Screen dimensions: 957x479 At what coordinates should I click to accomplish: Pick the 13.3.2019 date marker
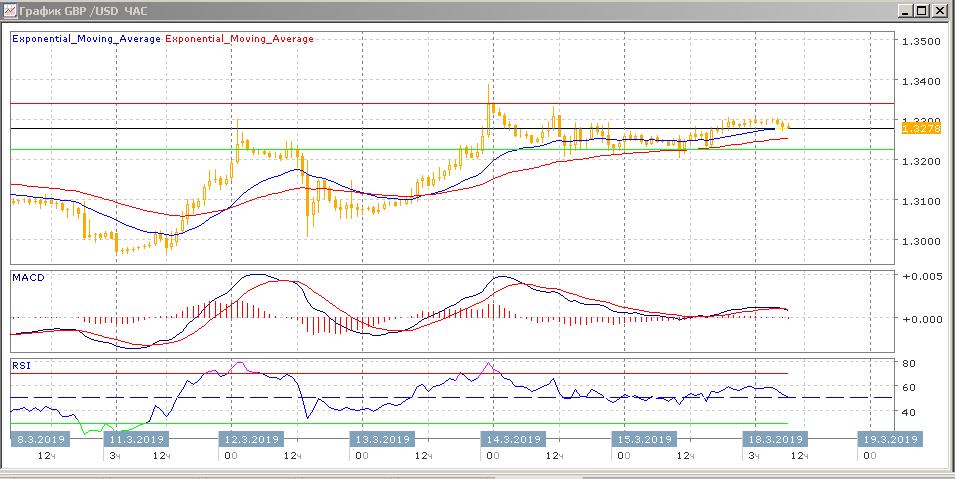click(384, 439)
